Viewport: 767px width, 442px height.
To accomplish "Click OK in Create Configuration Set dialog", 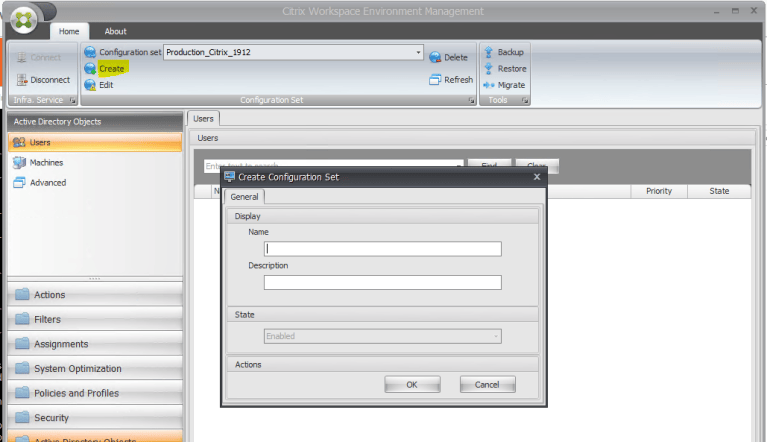I will (412, 385).
